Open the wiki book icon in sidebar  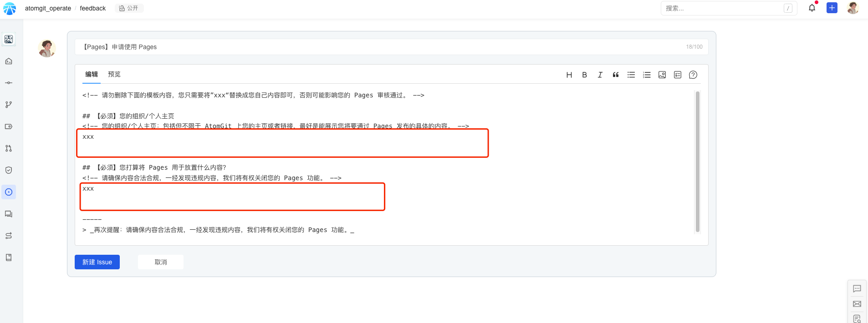click(9, 257)
